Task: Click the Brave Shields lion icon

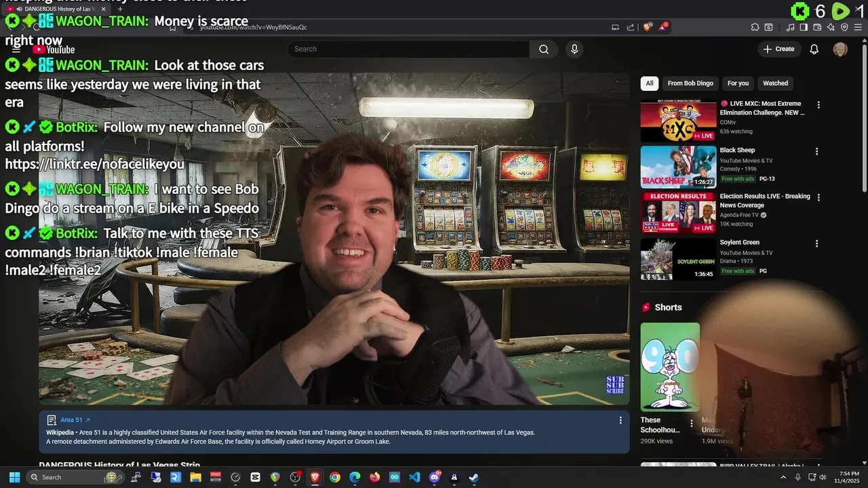Action: click(x=648, y=27)
